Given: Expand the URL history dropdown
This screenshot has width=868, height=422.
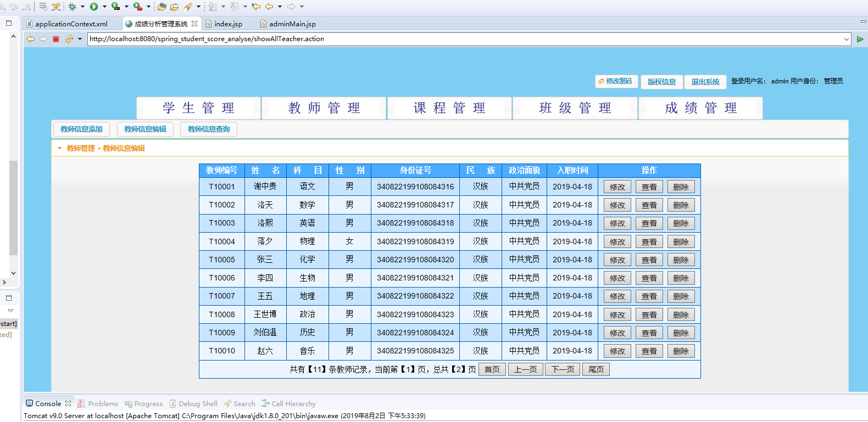Looking at the screenshot, I should 846,39.
